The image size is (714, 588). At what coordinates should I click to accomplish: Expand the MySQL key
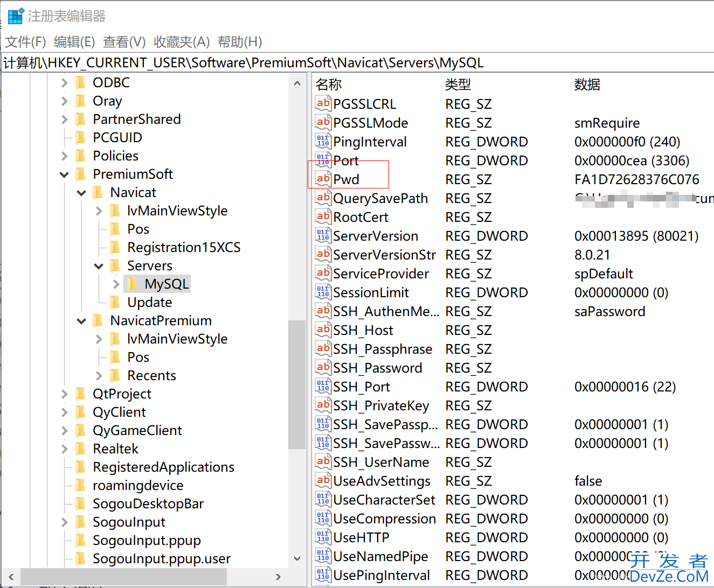[116, 284]
